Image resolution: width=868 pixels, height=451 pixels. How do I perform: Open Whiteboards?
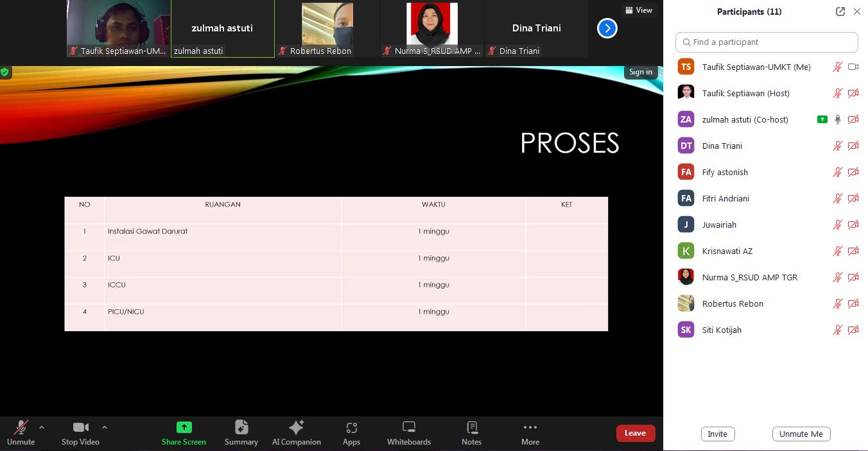pos(408,433)
